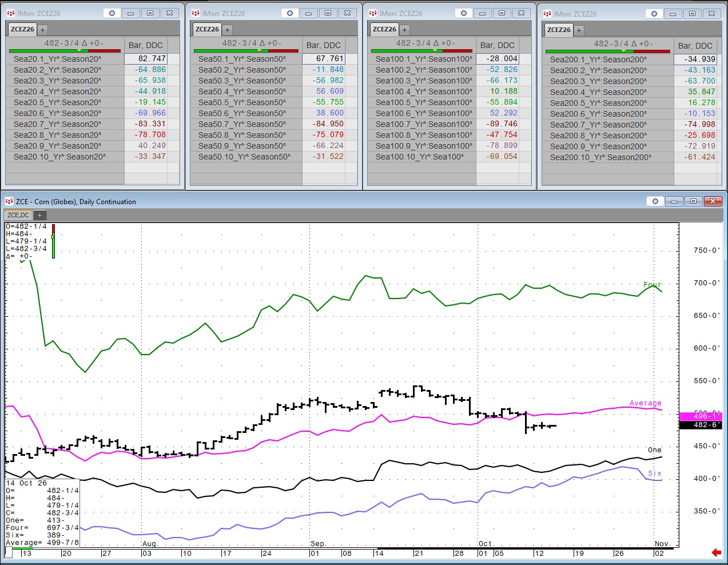Click the small square box at chart's bottom-left corner

[9, 552]
